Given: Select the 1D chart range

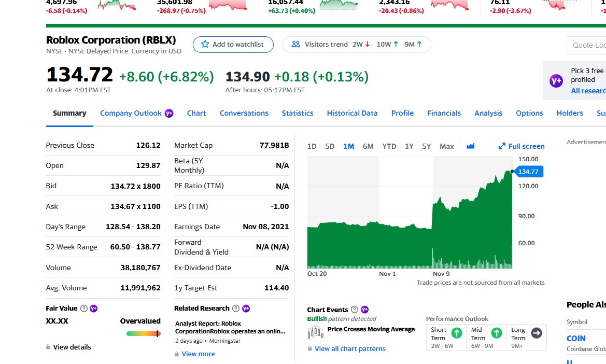Looking at the screenshot, I should point(312,146).
